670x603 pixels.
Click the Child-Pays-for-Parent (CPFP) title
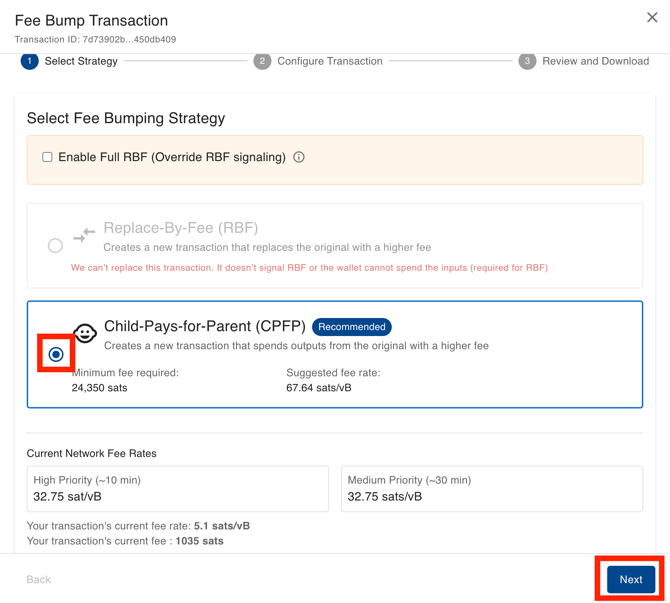click(x=204, y=326)
